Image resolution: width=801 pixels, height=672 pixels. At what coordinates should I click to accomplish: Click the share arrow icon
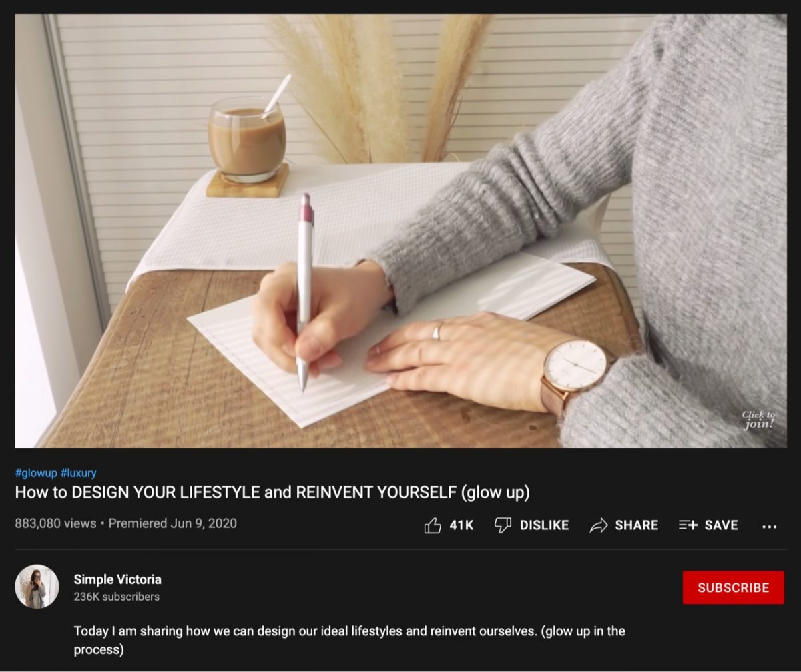coord(599,525)
